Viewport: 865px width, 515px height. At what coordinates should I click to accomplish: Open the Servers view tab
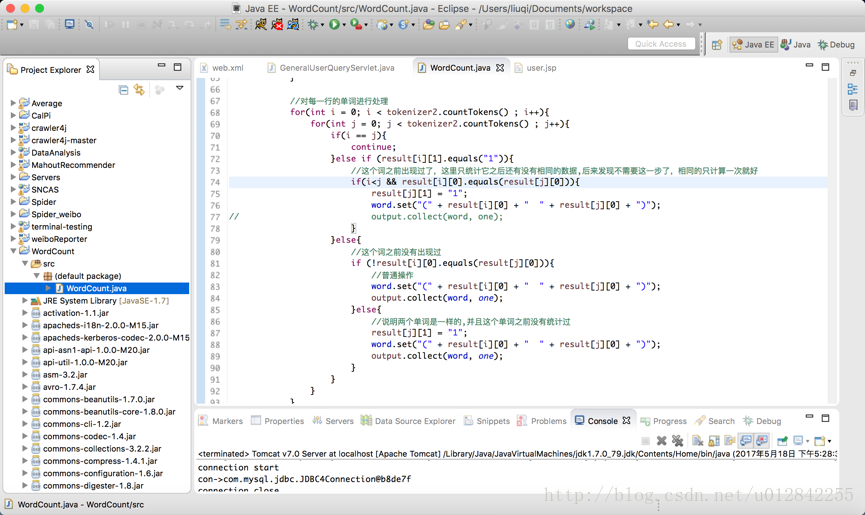pos(333,421)
